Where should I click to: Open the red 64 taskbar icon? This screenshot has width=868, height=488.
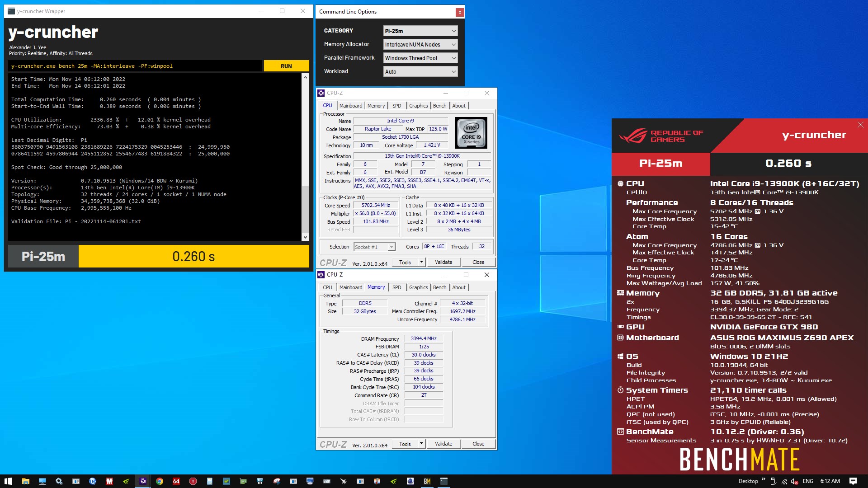[176, 481]
